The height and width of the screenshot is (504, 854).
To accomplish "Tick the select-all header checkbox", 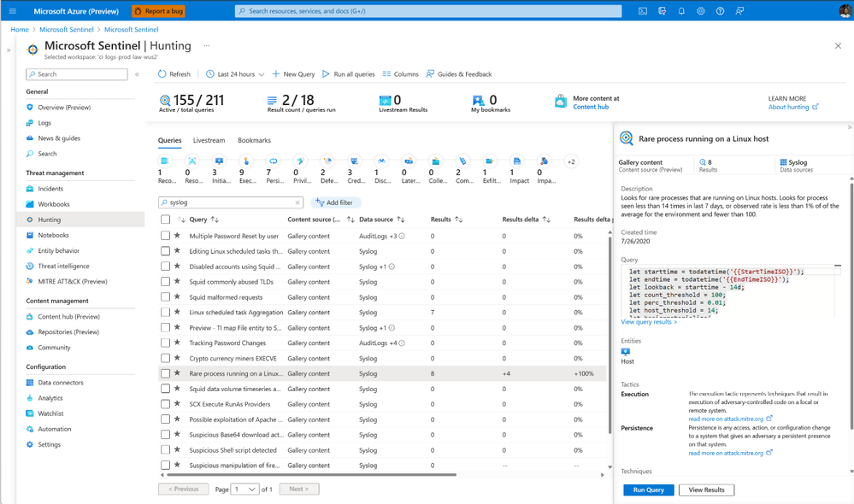I will [x=165, y=220].
